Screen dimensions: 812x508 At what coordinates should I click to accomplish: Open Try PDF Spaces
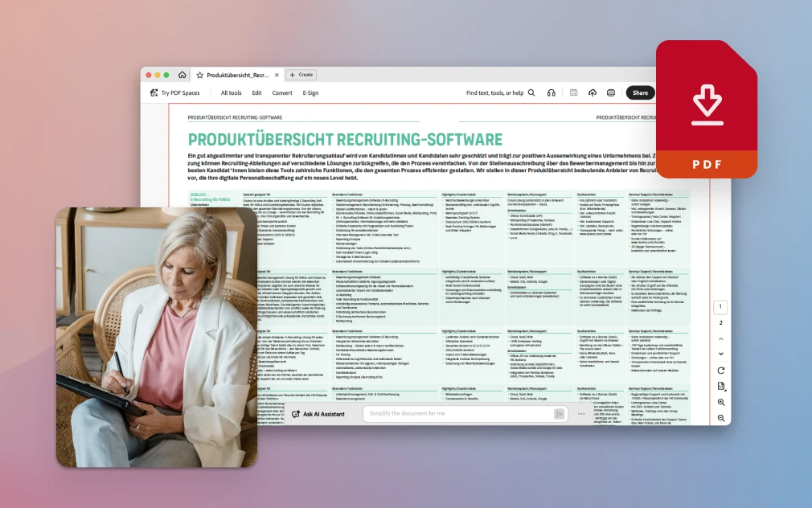coord(175,92)
